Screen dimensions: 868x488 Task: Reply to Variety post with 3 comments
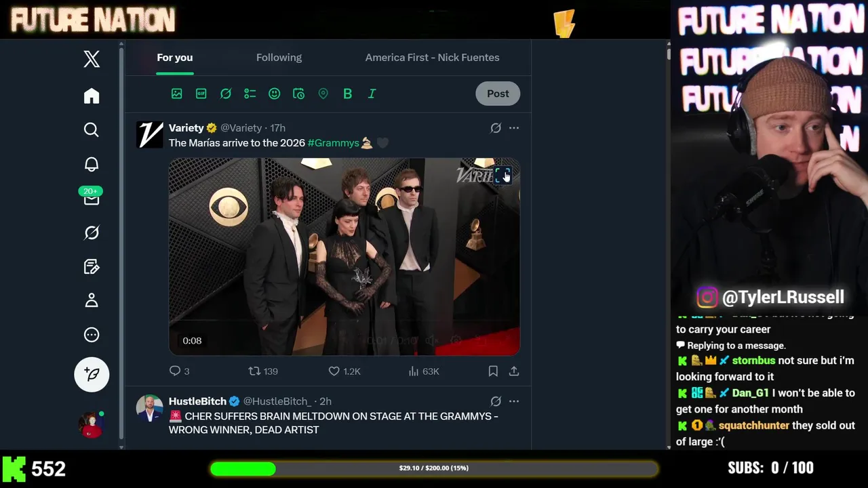pyautogui.click(x=180, y=371)
